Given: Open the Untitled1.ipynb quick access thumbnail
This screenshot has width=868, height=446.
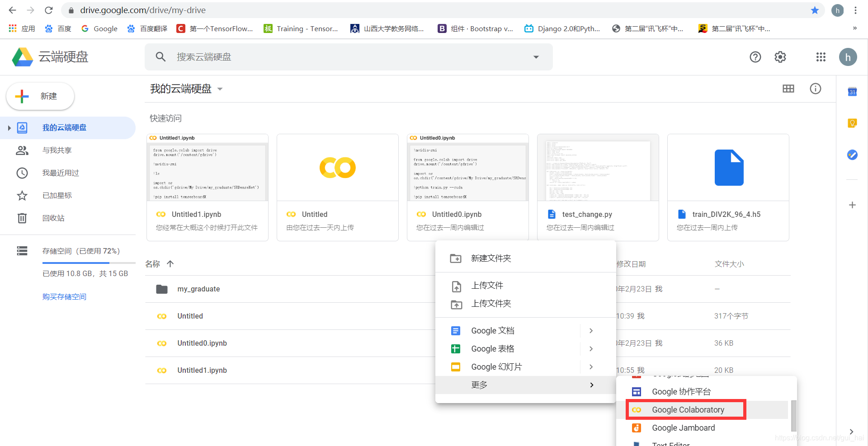Looking at the screenshot, I should tap(208, 168).
